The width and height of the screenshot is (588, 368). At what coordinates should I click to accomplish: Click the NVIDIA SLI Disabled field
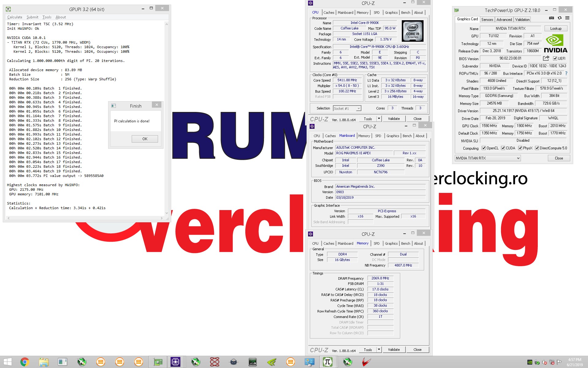(x=523, y=140)
